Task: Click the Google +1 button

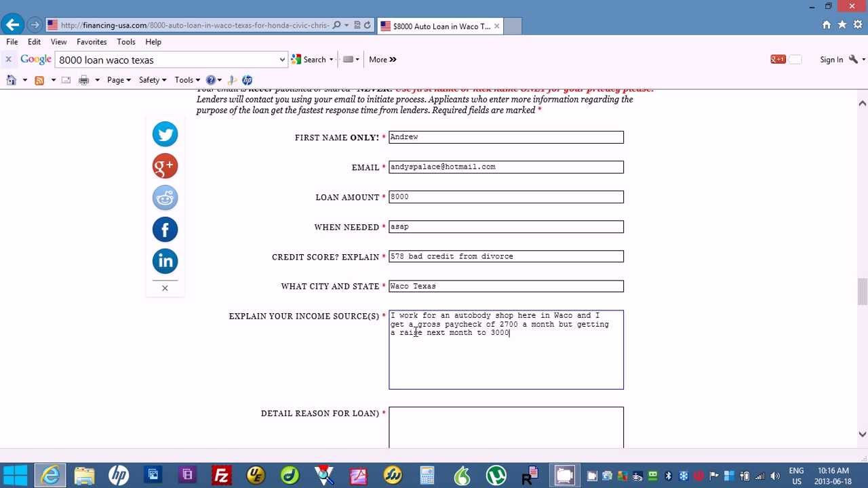Action: coord(778,60)
